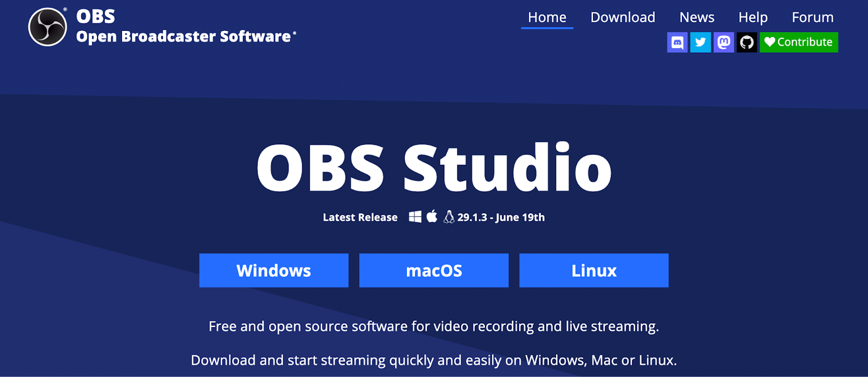
Task: Open the Forum nav item
Action: pyautogui.click(x=813, y=17)
